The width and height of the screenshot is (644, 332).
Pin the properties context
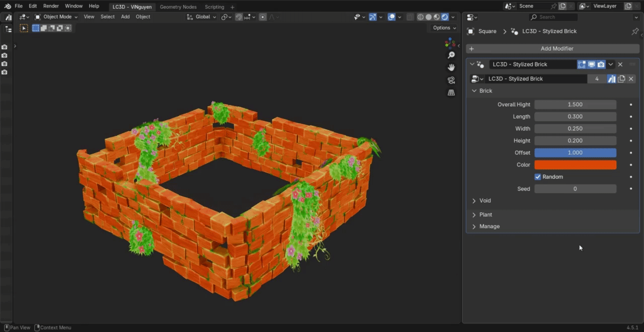click(x=635, y=31)
